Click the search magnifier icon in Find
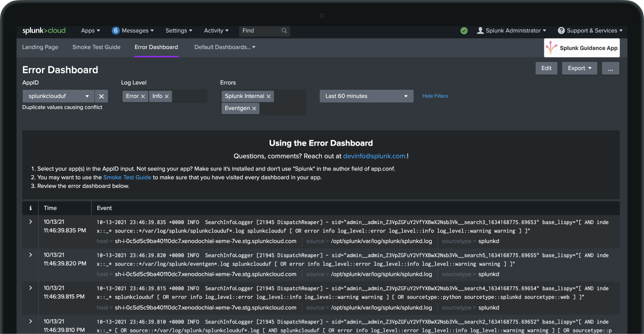644x334 pixels. pos(284,31)
